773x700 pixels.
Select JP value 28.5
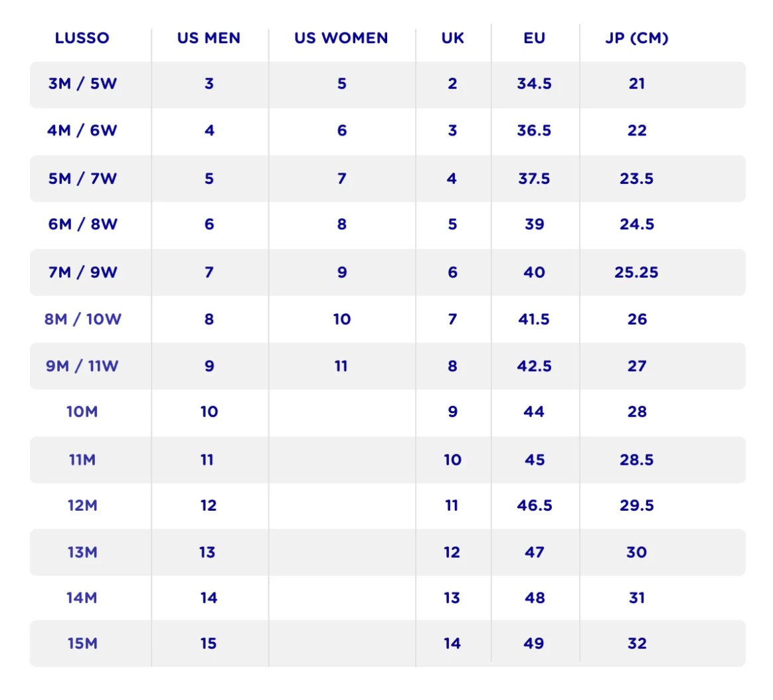[x=636, y=460]
